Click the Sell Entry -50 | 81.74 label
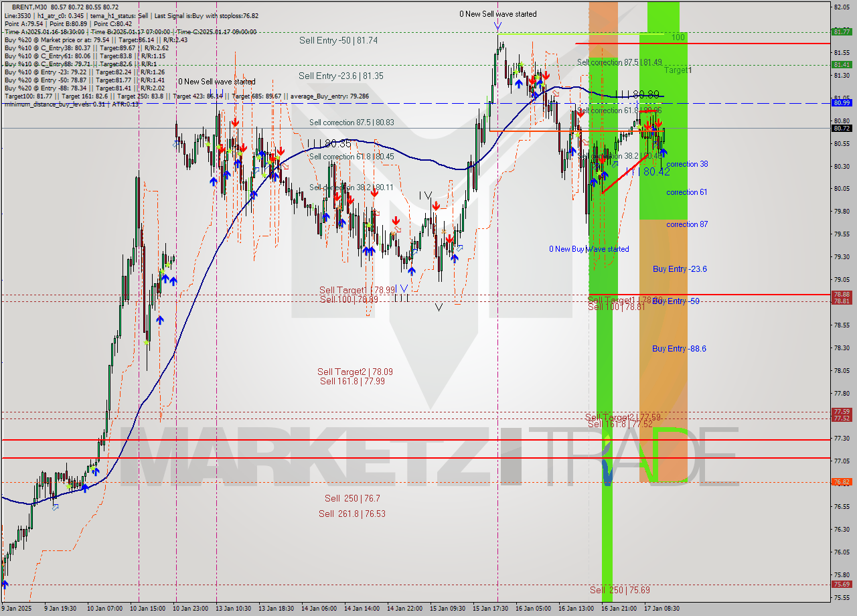The image size is (857, 616). 338,40
